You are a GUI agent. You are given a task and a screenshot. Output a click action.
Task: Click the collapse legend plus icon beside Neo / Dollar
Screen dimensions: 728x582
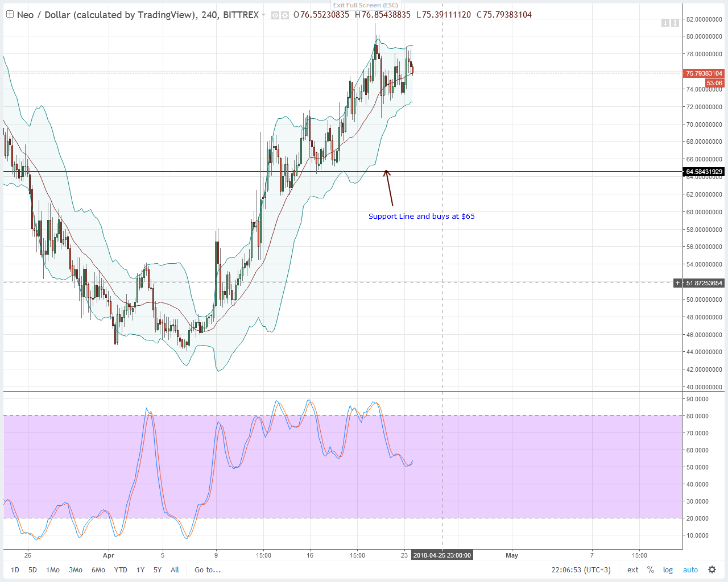coord(10,14)
